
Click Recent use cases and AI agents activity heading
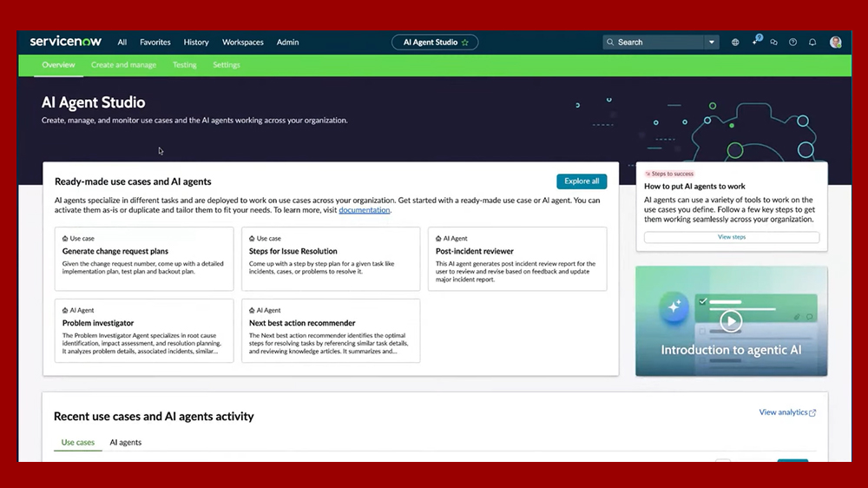coord(154,416)
